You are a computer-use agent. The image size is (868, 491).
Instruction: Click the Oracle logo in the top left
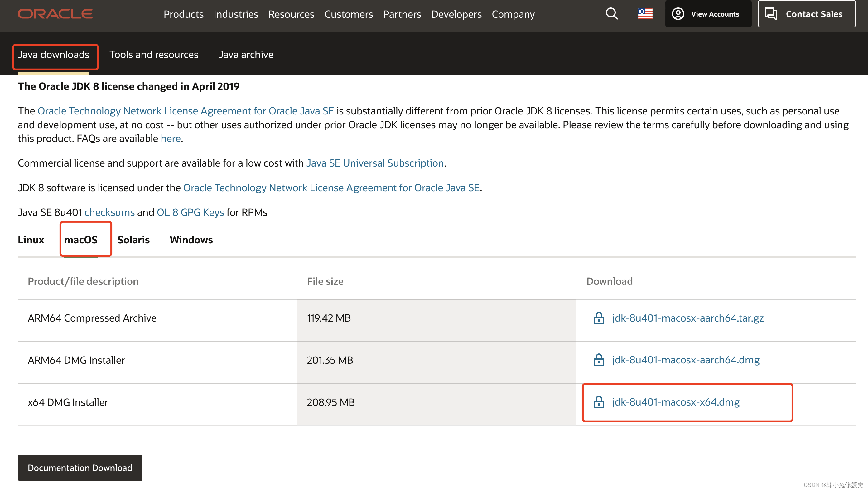[56, 14]
